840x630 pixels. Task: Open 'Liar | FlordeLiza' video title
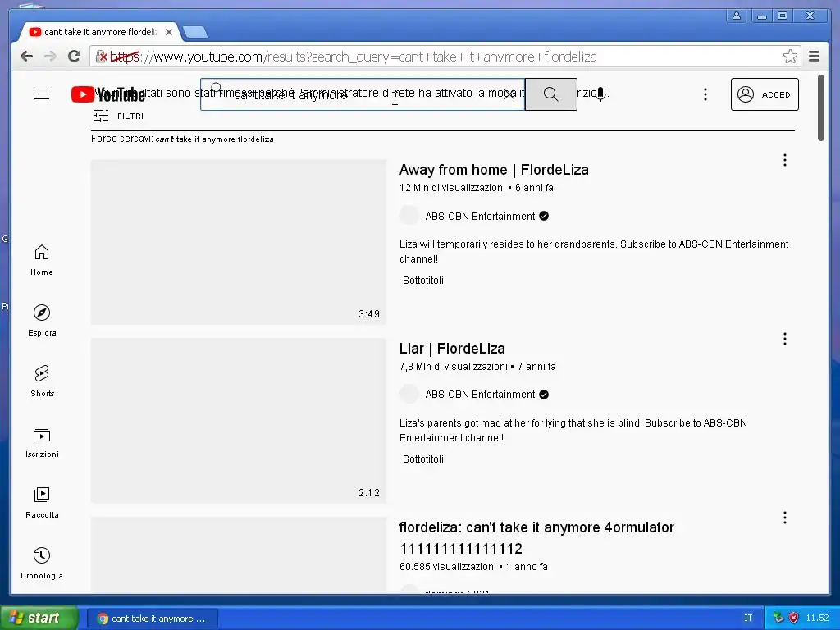[x=452, y=349]
